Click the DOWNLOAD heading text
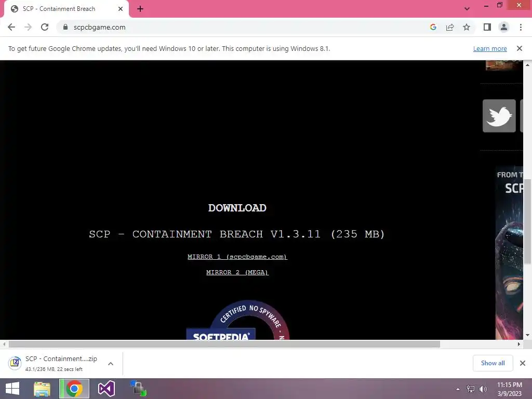The height and width of the screenshot is (399, 532). pyautogui.click(x=237, y=208)
